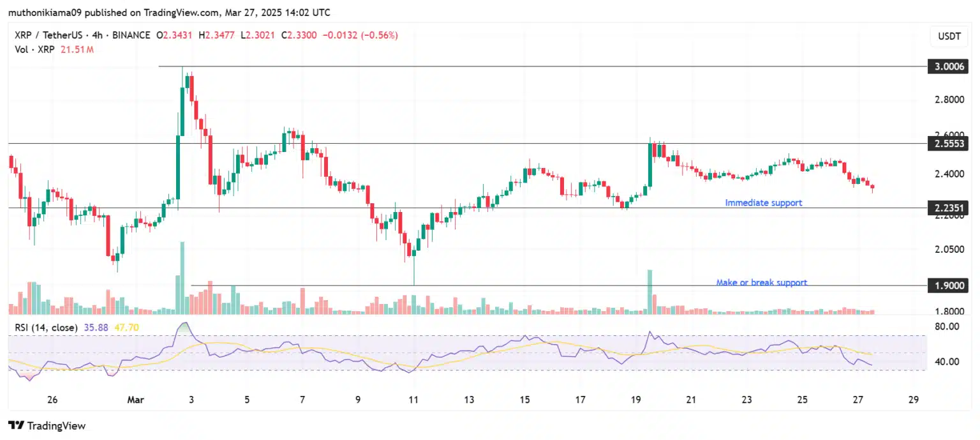Click the 2.5553 resistance price label
This screenshot has width=980, height=440.
pyautogui.click(x=947, y=144)
